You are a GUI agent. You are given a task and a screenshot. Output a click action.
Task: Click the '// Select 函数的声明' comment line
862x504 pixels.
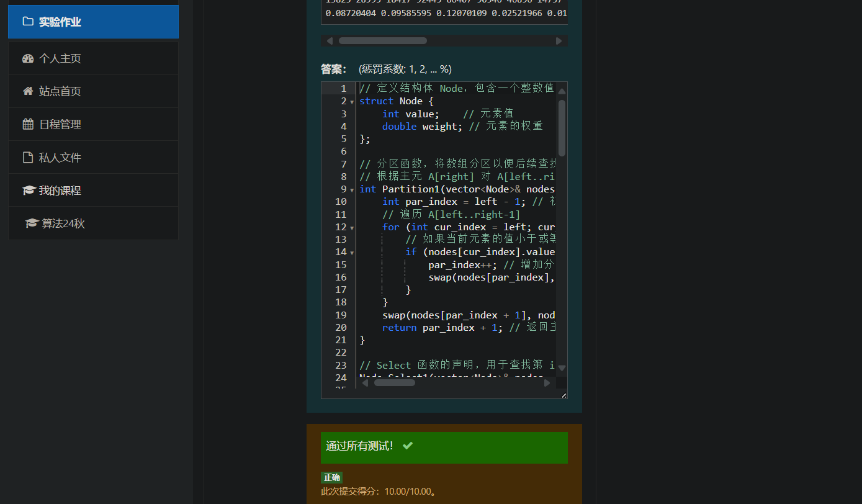tap(456, 366)
